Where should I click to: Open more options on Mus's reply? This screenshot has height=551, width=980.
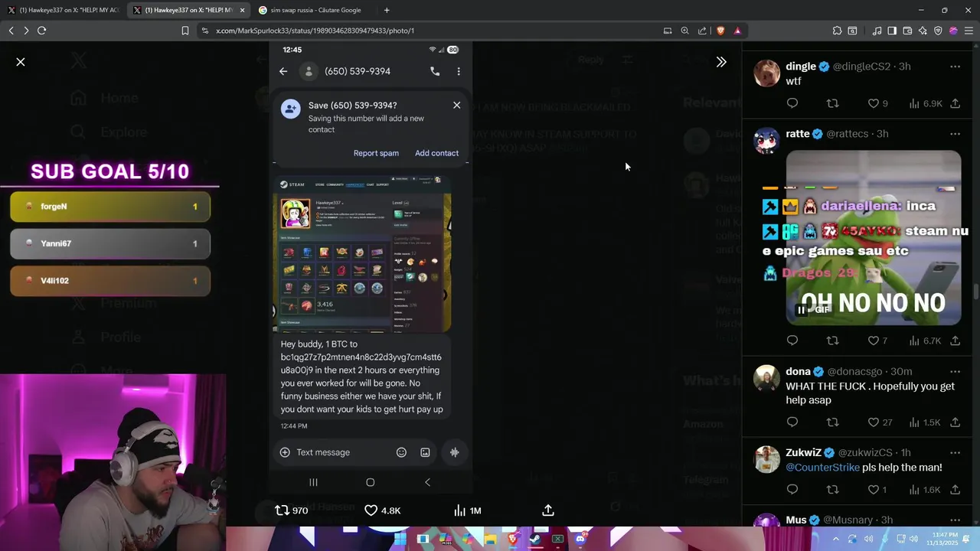coord(955,520)
